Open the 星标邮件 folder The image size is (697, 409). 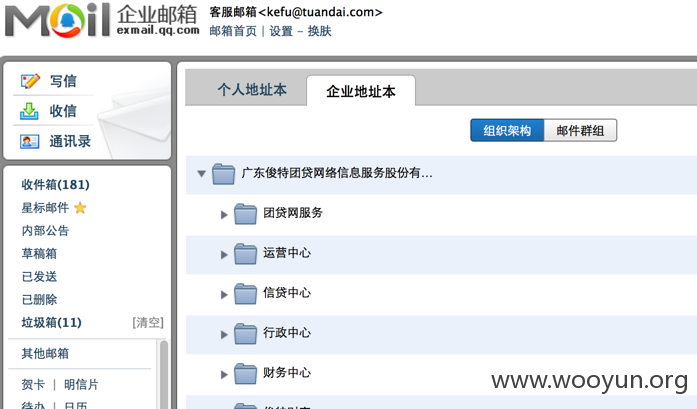tap(45, 208)
